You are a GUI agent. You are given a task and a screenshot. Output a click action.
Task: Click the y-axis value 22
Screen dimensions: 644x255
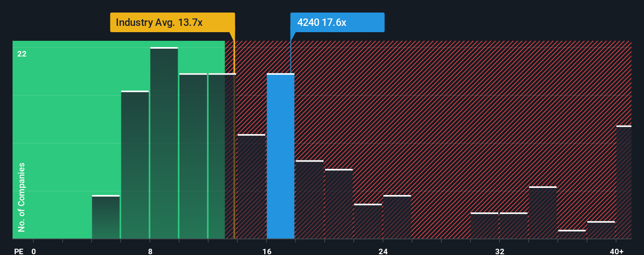pyautogui.click(x=22, y=54)
